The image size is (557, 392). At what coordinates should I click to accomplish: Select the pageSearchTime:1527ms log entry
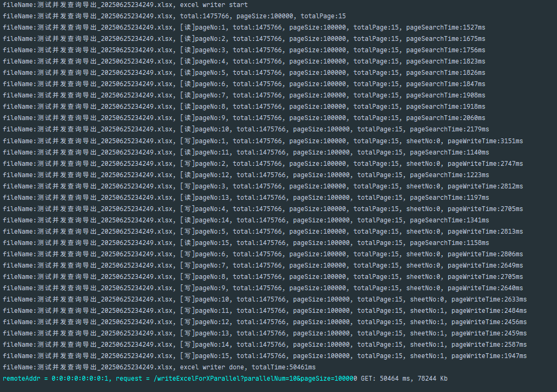click(x=243, y=27)
